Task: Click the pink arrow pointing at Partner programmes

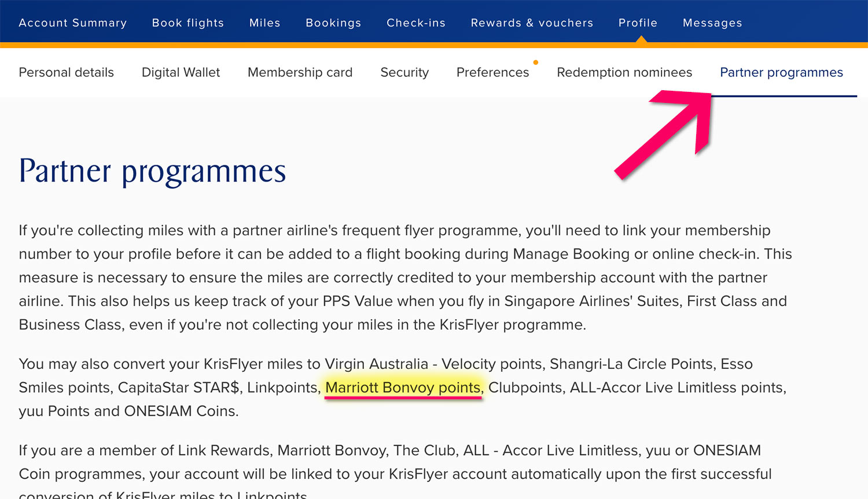Action: pyautogui.click(x=665, y=133)
